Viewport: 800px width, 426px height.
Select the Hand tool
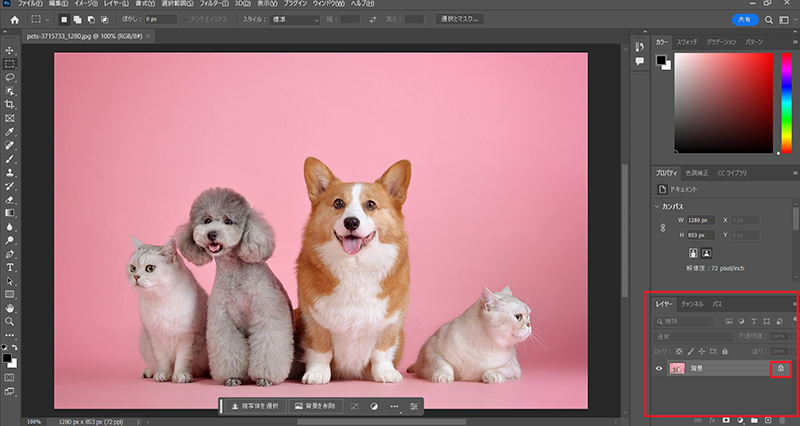point(10,308)
